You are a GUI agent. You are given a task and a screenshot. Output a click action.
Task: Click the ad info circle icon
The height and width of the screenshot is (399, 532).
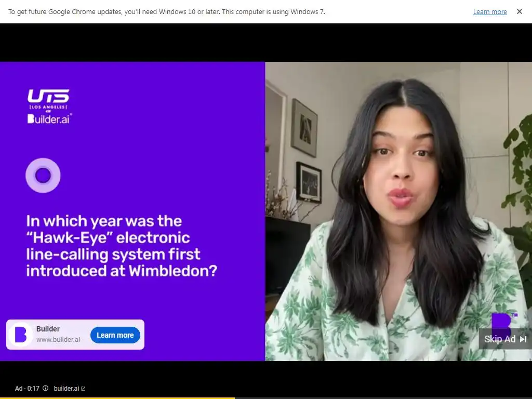click(46, 388)
